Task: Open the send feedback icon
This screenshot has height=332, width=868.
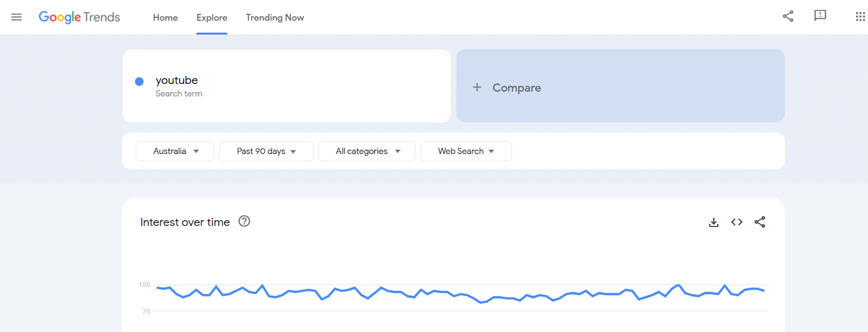Action: (x=820, y=16)
